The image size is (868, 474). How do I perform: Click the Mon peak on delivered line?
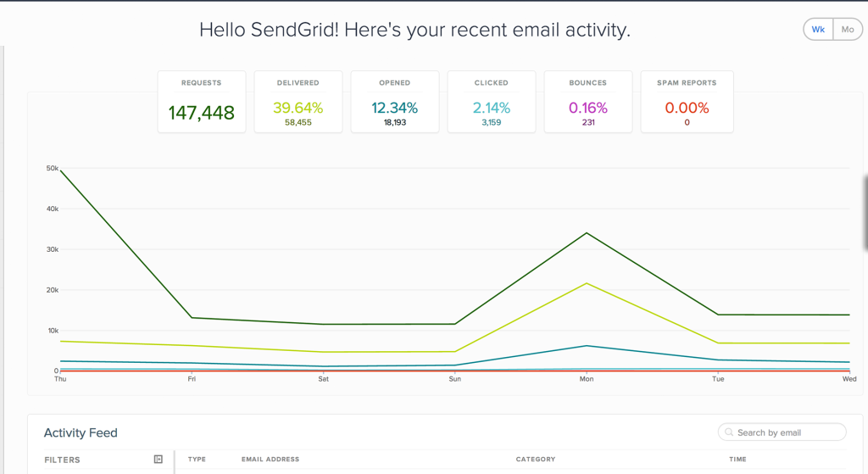[x=587, y=283]
